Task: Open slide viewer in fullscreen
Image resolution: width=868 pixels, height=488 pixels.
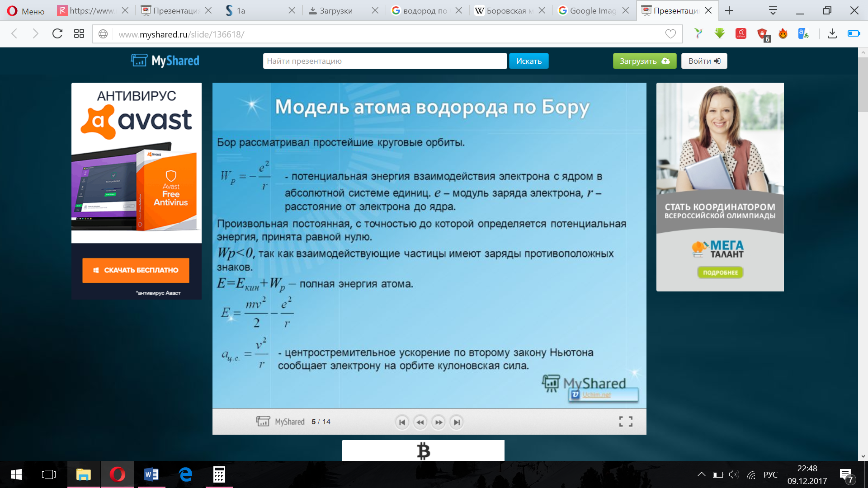Action: pos(626,422)
